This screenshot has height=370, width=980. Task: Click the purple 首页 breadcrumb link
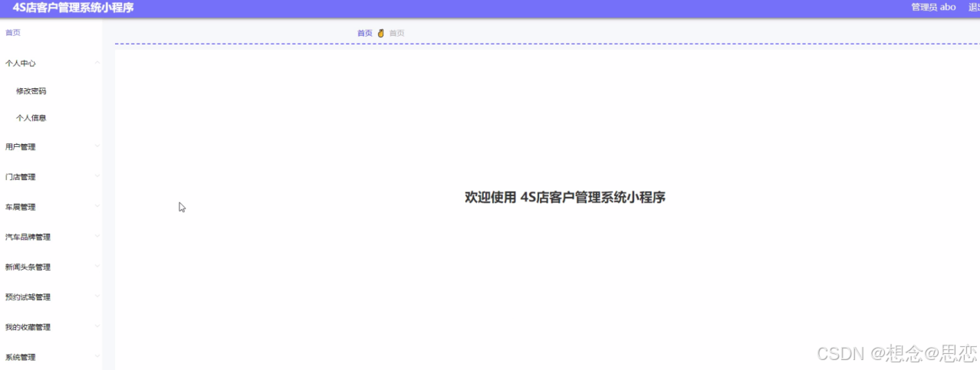click(x=365, y=33)
